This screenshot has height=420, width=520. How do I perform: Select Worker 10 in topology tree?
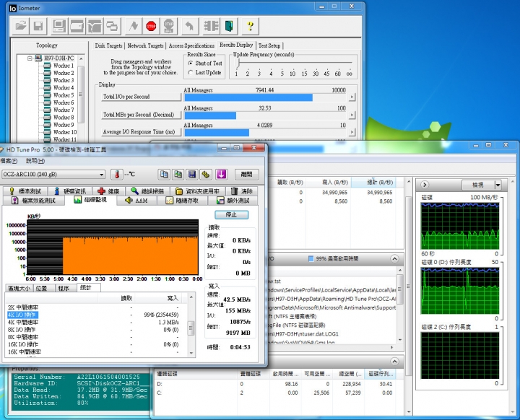pyautogui.click(x=65, y=132)
